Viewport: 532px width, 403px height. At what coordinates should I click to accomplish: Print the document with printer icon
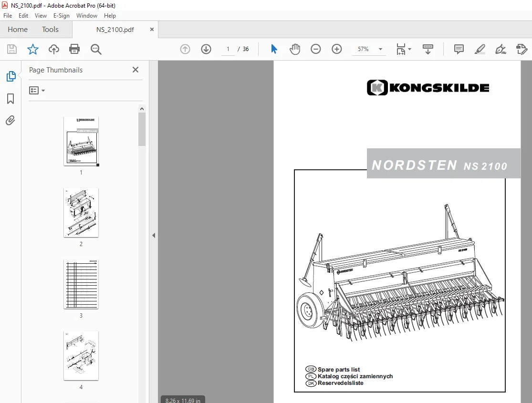[74, 49]
